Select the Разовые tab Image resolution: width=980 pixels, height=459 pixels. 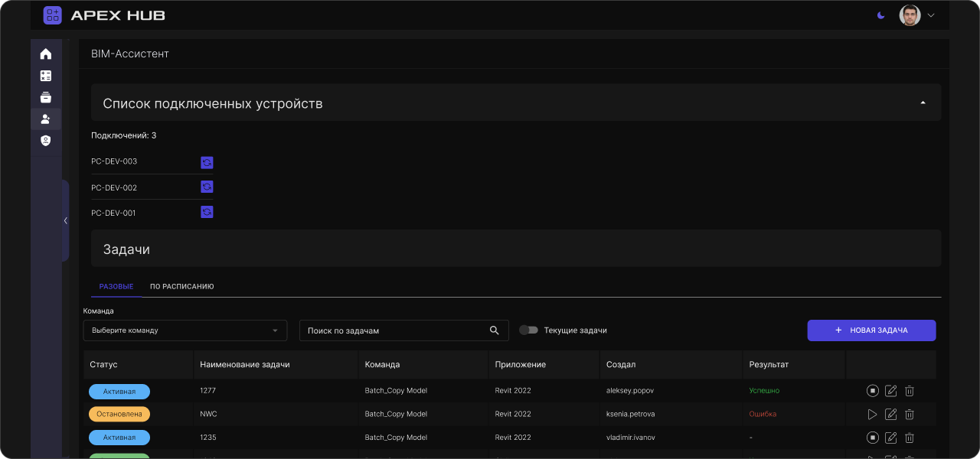click(116, 287)
